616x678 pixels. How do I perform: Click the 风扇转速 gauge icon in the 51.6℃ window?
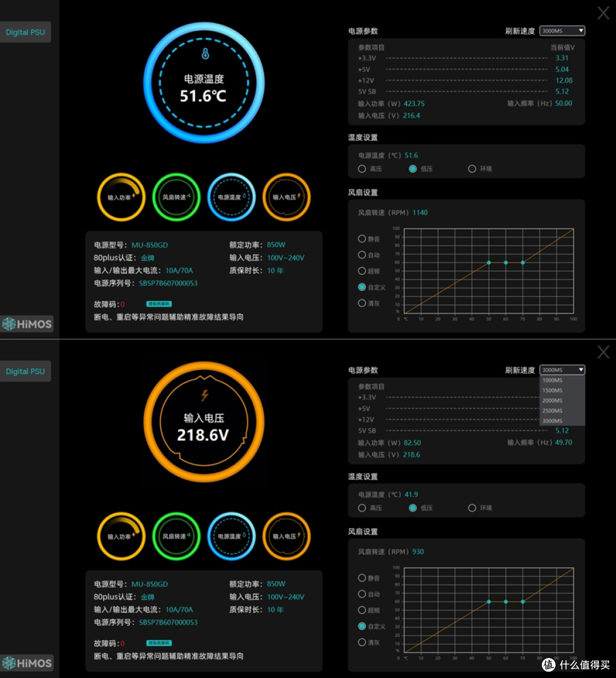pos(176,197)
